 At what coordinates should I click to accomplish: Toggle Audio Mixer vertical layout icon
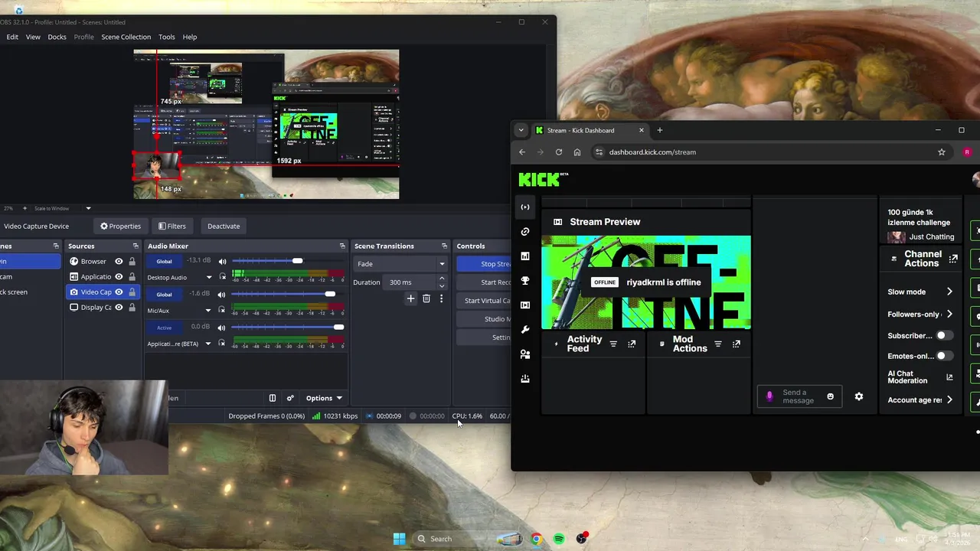click(x=272, y=398)
